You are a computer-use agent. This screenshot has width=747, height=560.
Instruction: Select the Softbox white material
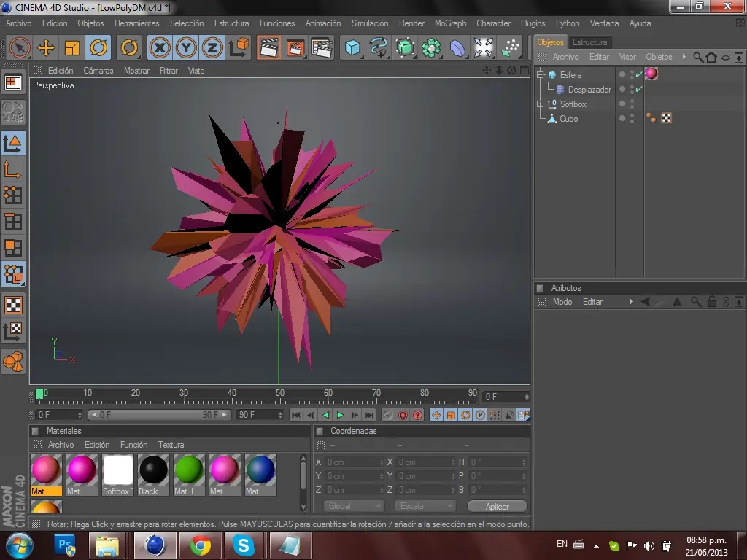[117, 475]
